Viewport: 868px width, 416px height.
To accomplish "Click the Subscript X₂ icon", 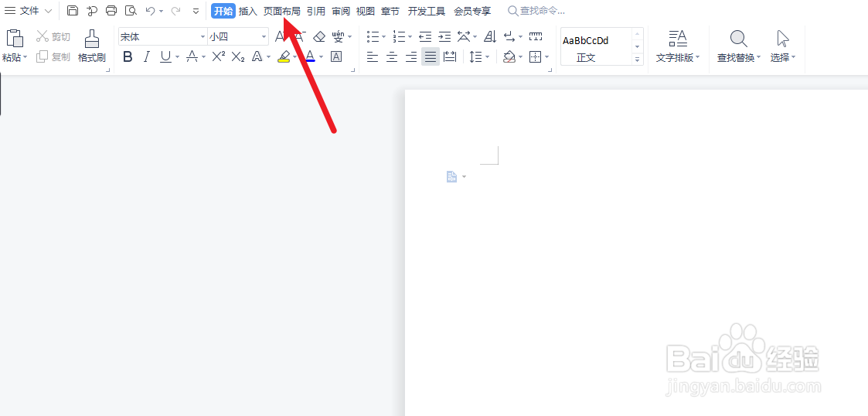I will (x=238, y=56).
